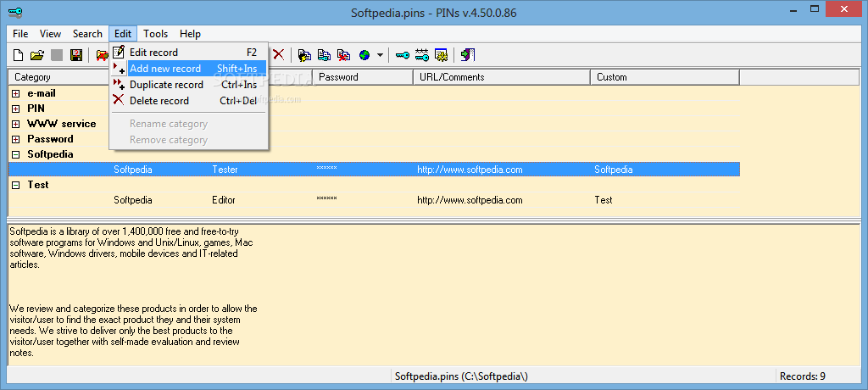Select the Password category label

[50, 139]
